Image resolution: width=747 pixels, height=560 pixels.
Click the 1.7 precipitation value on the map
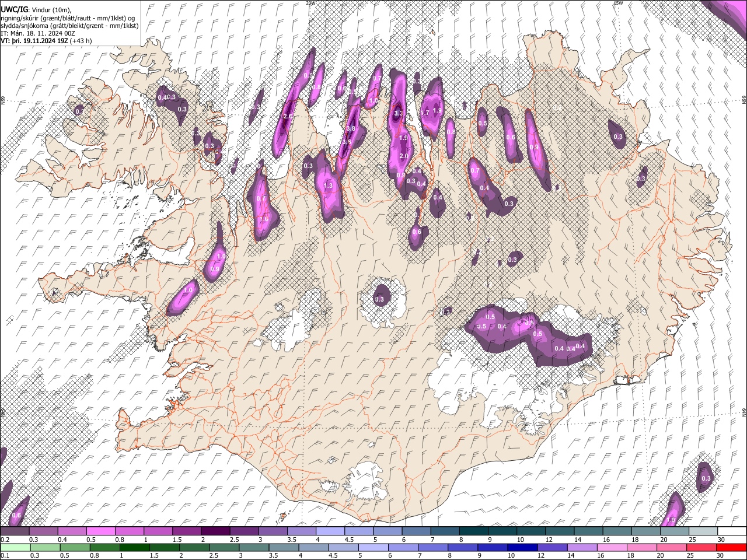425,113
